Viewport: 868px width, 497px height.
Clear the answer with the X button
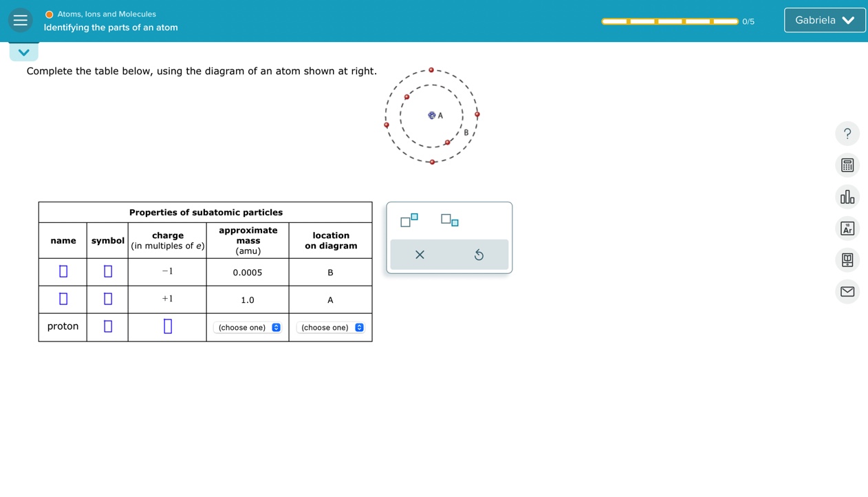coord(420,255)
